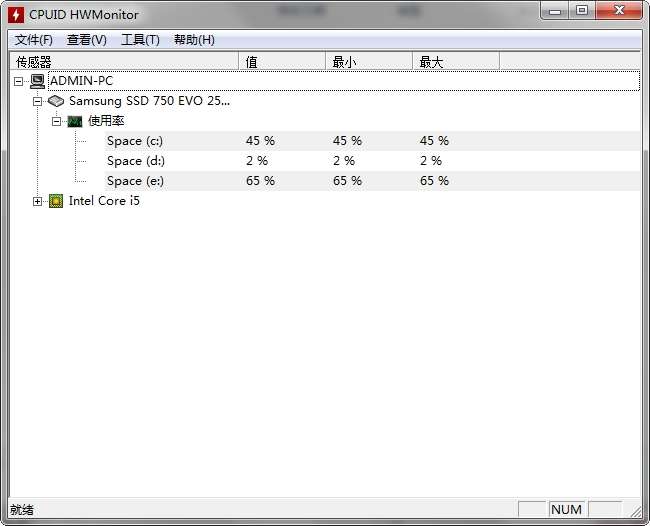Select the Space (e:) row
This screenshot has height=526, width=650.
point(372,181)
